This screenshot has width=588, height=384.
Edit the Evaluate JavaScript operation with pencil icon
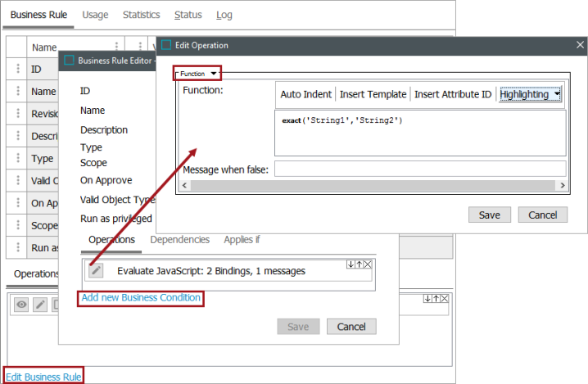pos(96,271)
